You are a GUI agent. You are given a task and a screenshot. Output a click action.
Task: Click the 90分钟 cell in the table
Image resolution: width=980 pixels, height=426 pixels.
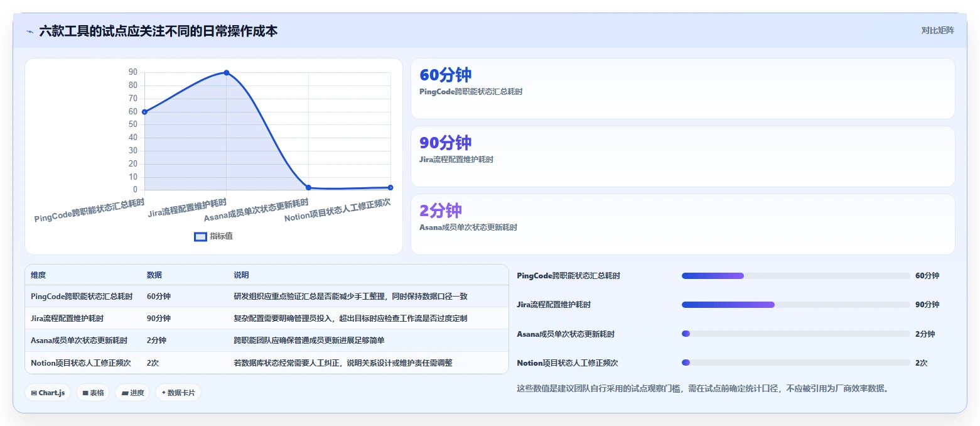pos(159,319)
